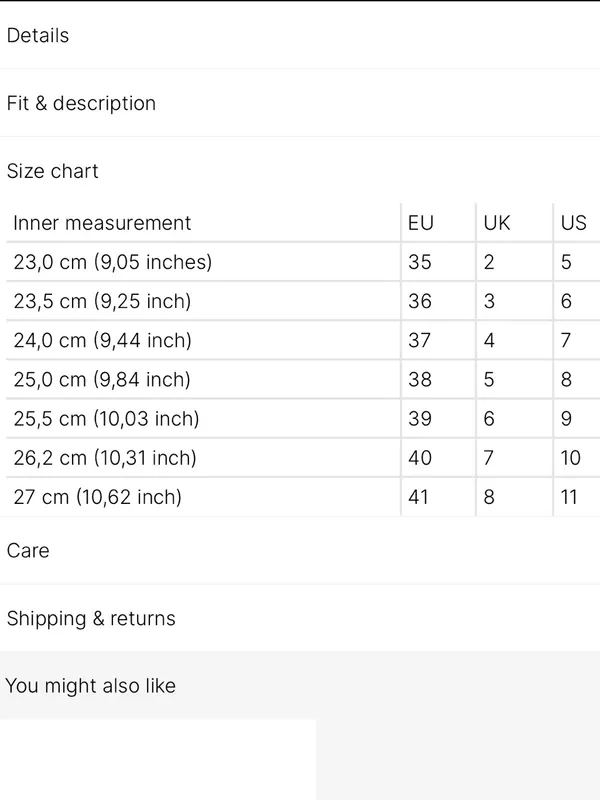Click the 25,0 cm (9,84 inch) row
Screen dimensions: 600x800
pos(303,379)
